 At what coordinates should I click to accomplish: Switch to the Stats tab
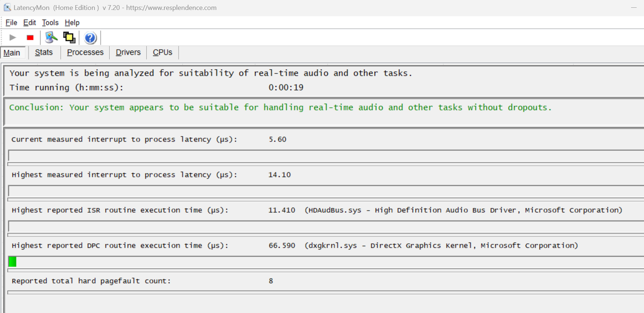(44, 52)
